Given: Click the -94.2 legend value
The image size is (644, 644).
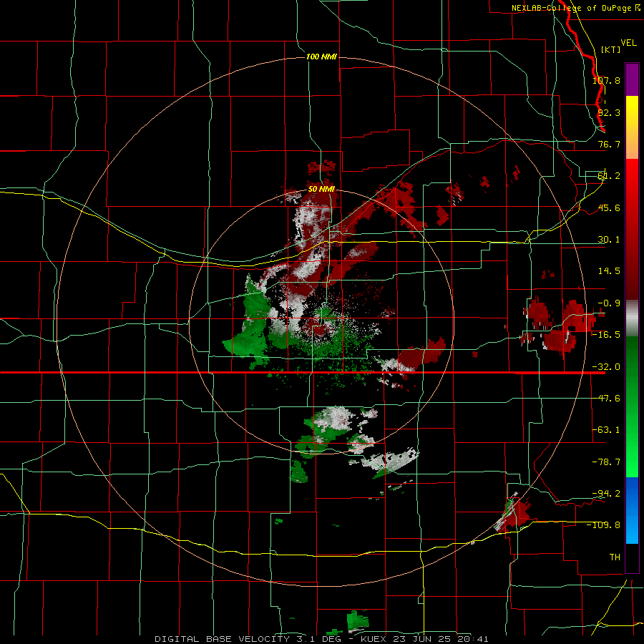Looking at the screenshot, I should (606, 493).
